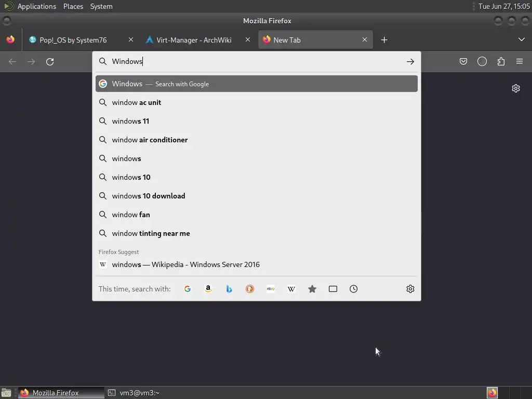Screen dimensions: 532x399
Task: Close the Pop!_OS by System76 tab
Action: coord(130,39)
